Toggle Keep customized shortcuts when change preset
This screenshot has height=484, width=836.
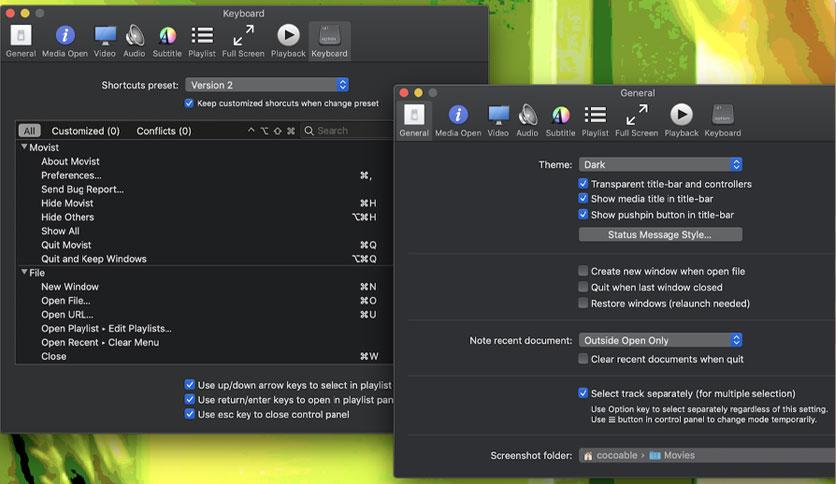click(x=189, y=103)
